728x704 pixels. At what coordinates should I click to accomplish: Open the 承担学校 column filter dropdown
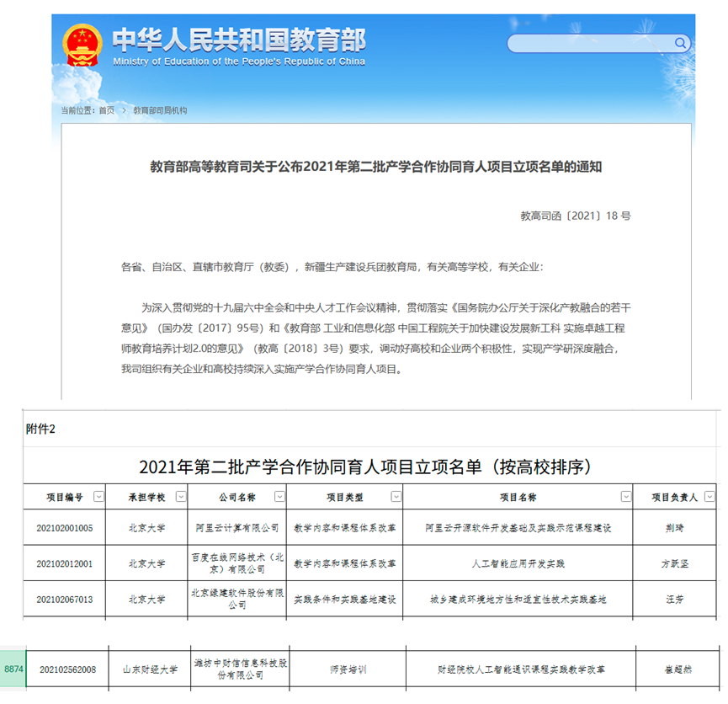click(x=181, y=497)
